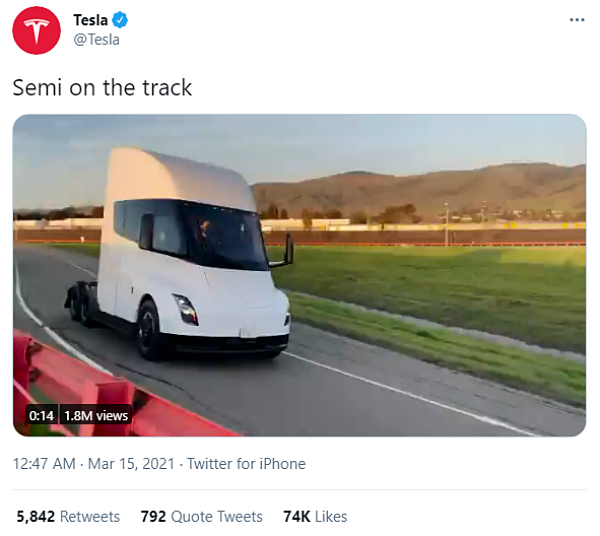
Task: Select the 'Semi on the track' tweet text
Action: tap(102, 88)
